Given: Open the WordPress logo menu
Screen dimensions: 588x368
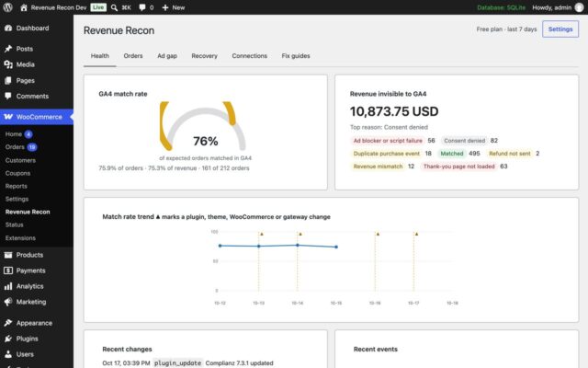Looking at the screenshot, I should 7,7.
